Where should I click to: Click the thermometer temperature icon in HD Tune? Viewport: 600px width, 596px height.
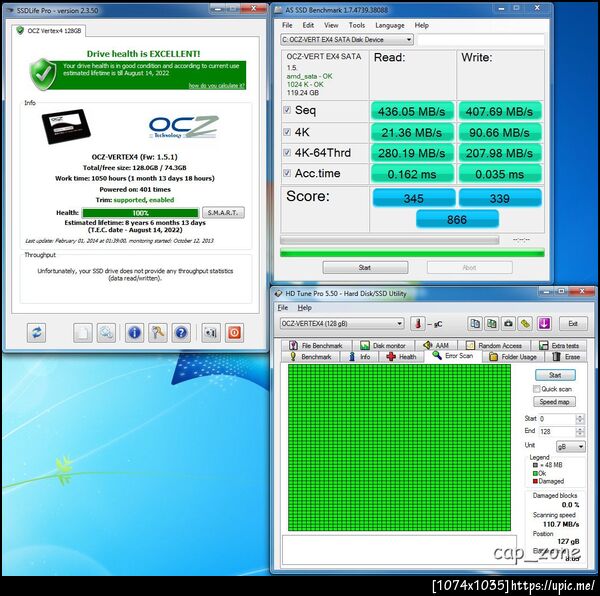coord(418,324)
